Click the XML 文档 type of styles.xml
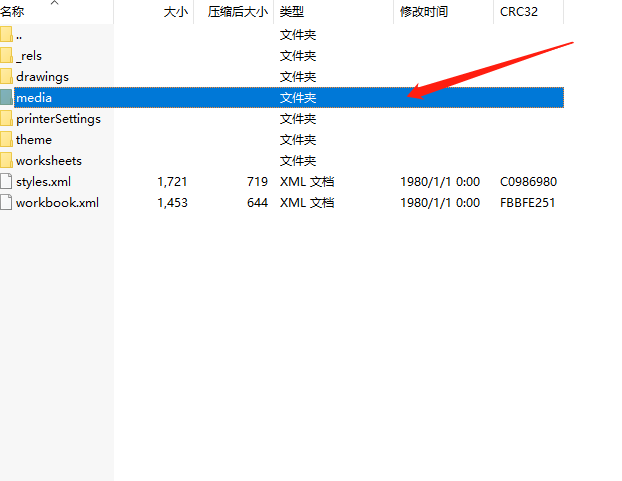Viewport: 622px width, 481px height. pos(307,182)
